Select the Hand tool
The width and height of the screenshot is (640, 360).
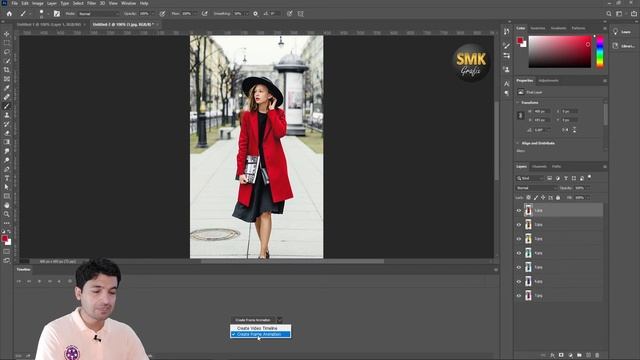[7, 205]
